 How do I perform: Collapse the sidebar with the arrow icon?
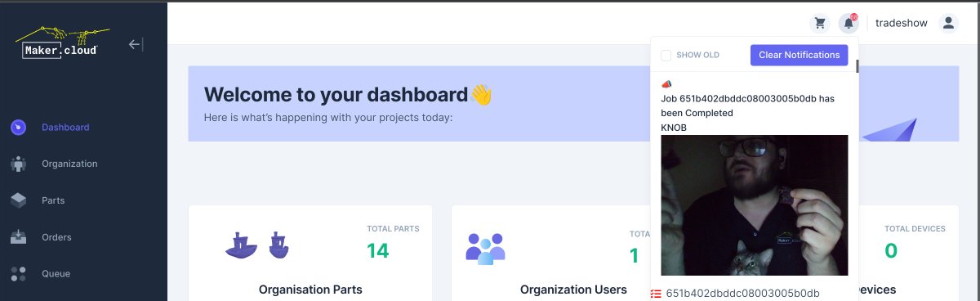tap(136, 44)
